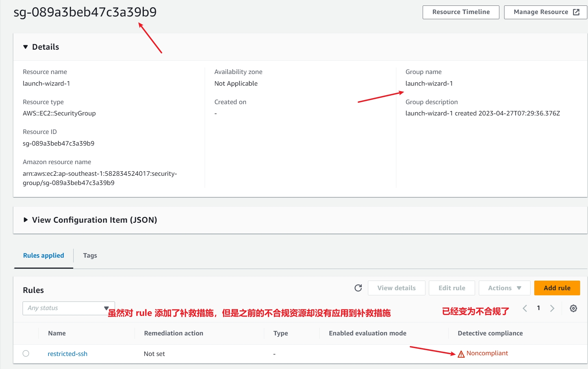Image resolution: width=588 pixels, height=369 pixels.
Task: Go to next page of rules
Action: 552,308
